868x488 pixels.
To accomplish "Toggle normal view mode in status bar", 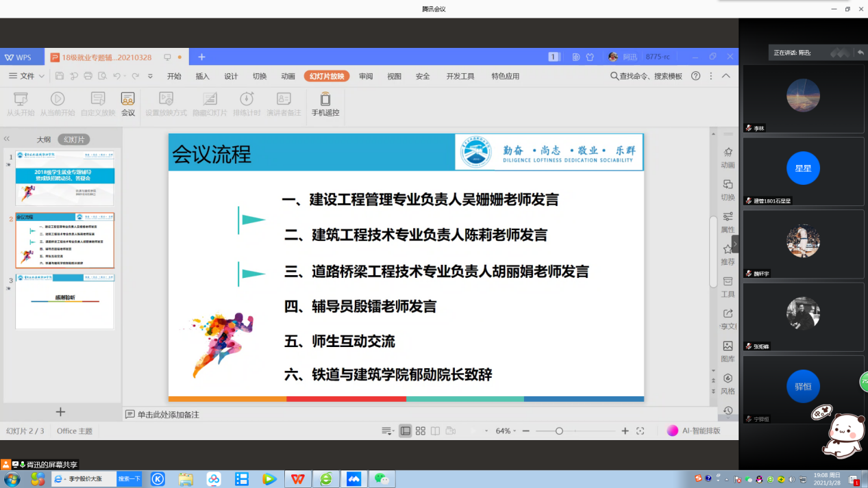I will (406, 431).
